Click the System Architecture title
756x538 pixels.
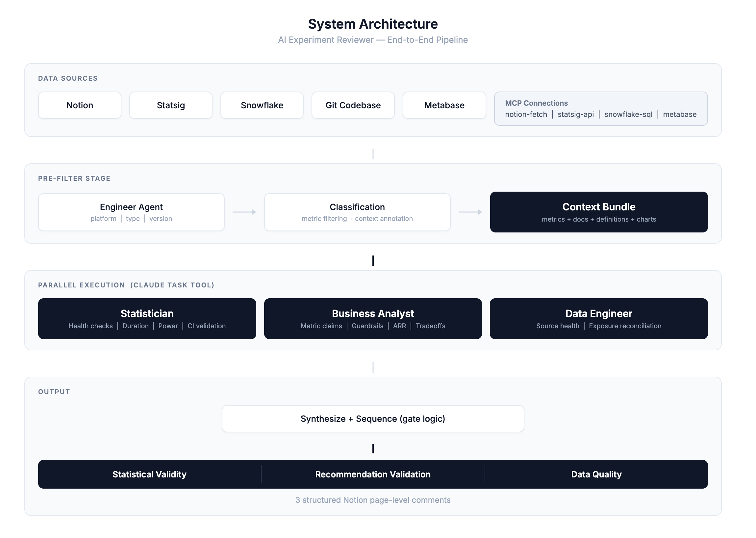(373, 23)
